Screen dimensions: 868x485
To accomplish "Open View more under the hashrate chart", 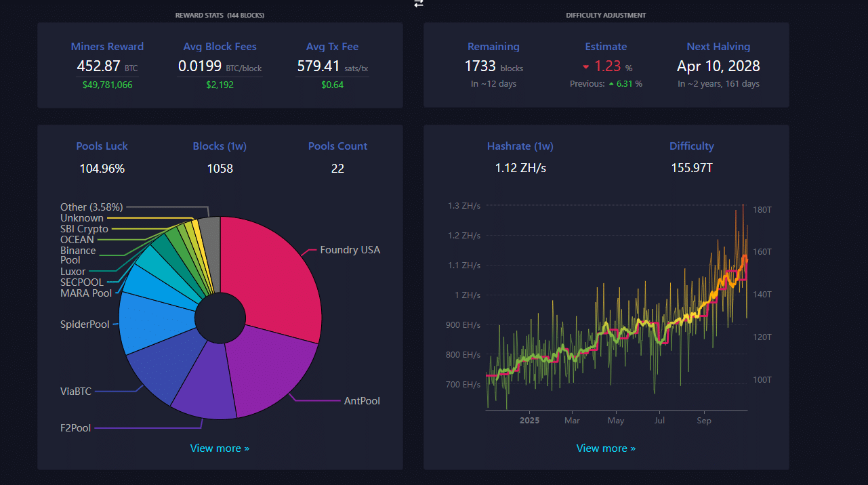I will pyautogui.click(x=606, y=448).
